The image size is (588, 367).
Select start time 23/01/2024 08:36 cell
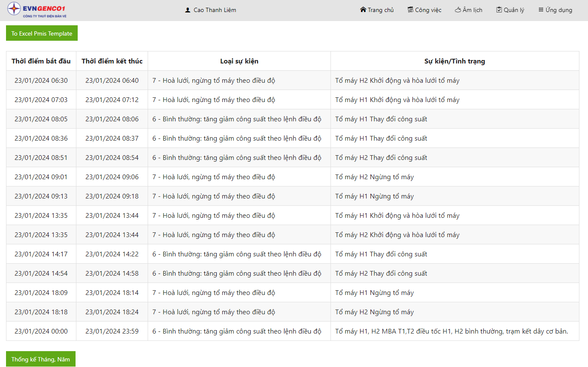click(x=41, y=138)
